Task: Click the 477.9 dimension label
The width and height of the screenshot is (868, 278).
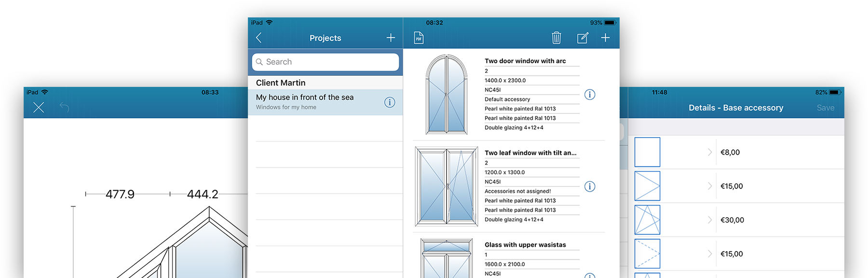Action: pos(120,194)
